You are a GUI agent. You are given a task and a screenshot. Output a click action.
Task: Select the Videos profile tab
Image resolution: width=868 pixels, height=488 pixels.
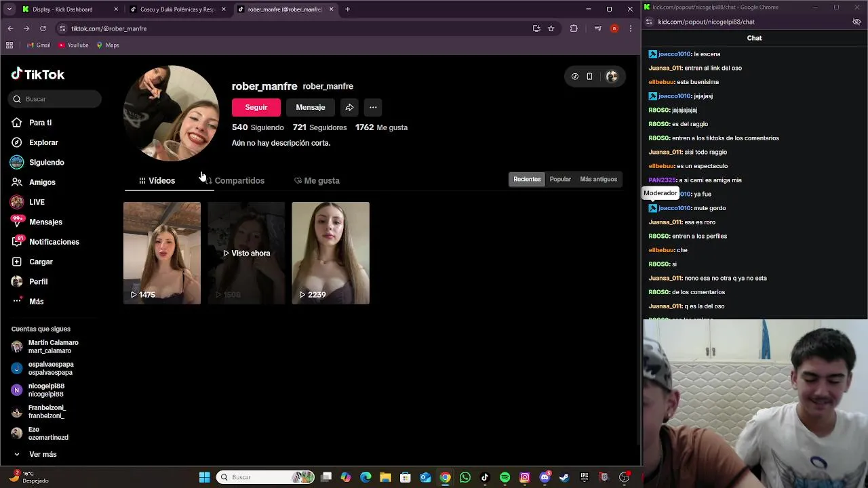point(157,180)
